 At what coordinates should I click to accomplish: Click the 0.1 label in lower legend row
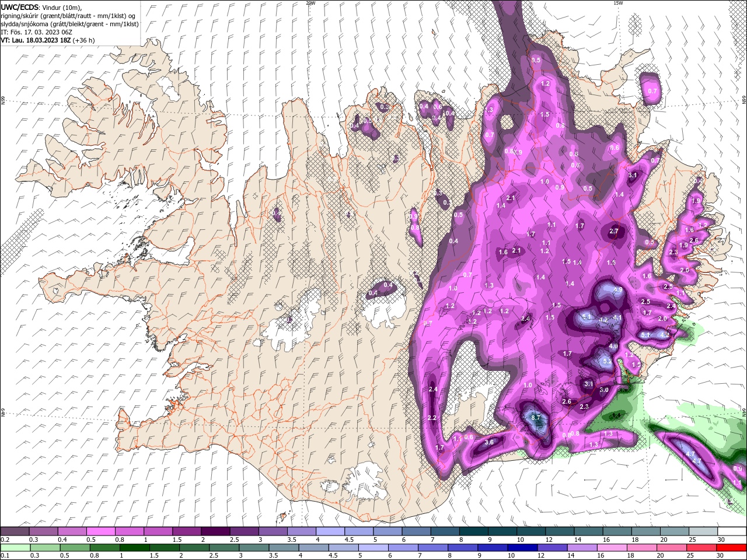pos(5,556)
